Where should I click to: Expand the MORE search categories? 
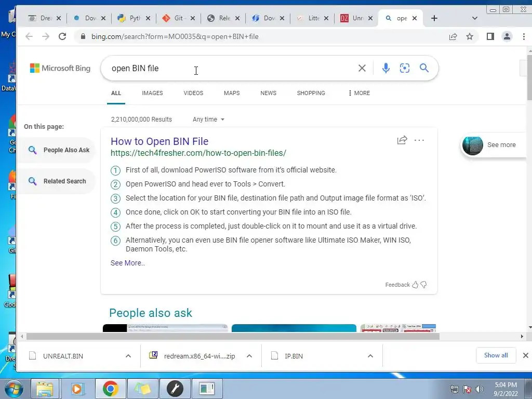point(359,93)
